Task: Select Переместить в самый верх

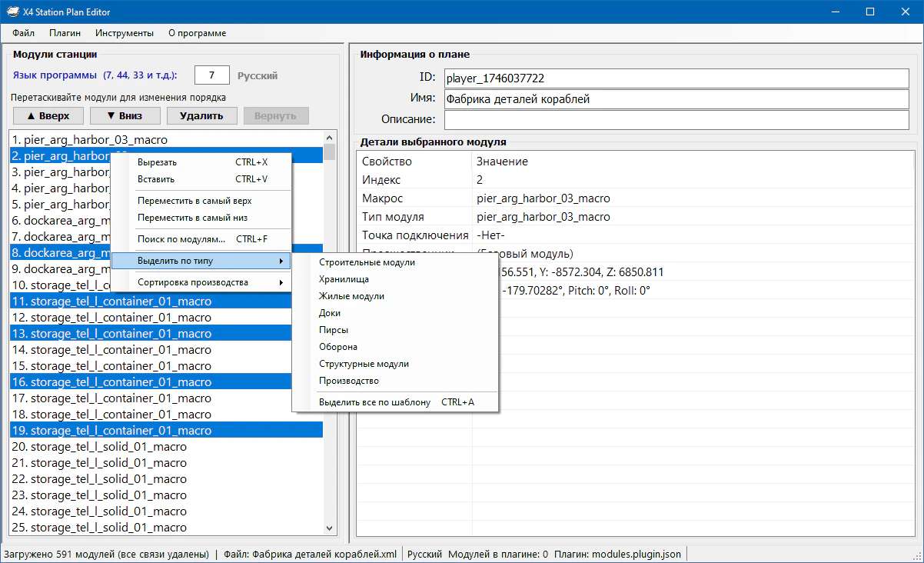Action: [194, 201]
